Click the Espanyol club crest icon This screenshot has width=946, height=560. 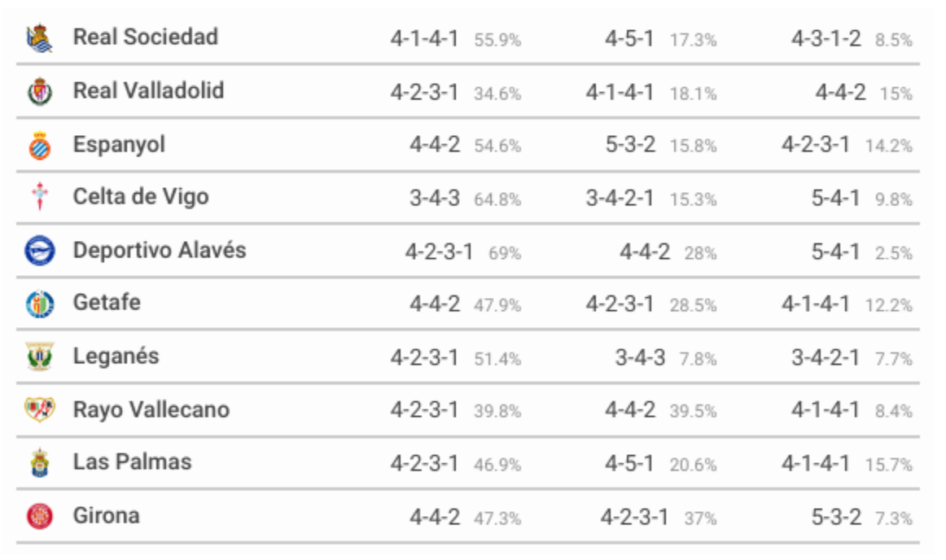point(40,146)
